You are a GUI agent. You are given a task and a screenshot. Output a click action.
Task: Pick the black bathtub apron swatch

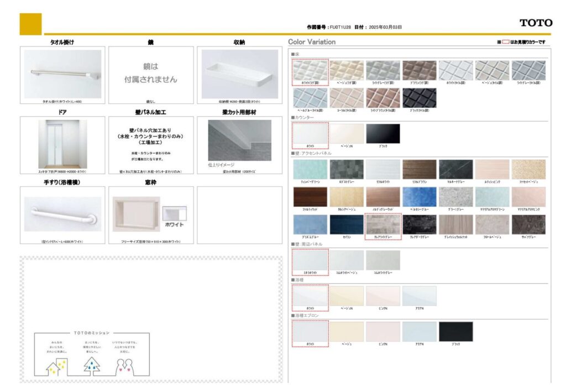pyautogui.click(x=455, y=331)
